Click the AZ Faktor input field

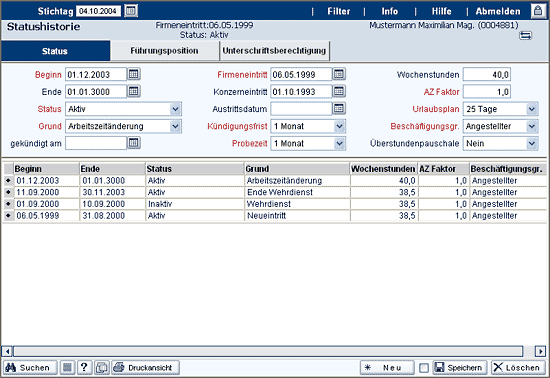[x=487, y=92]
